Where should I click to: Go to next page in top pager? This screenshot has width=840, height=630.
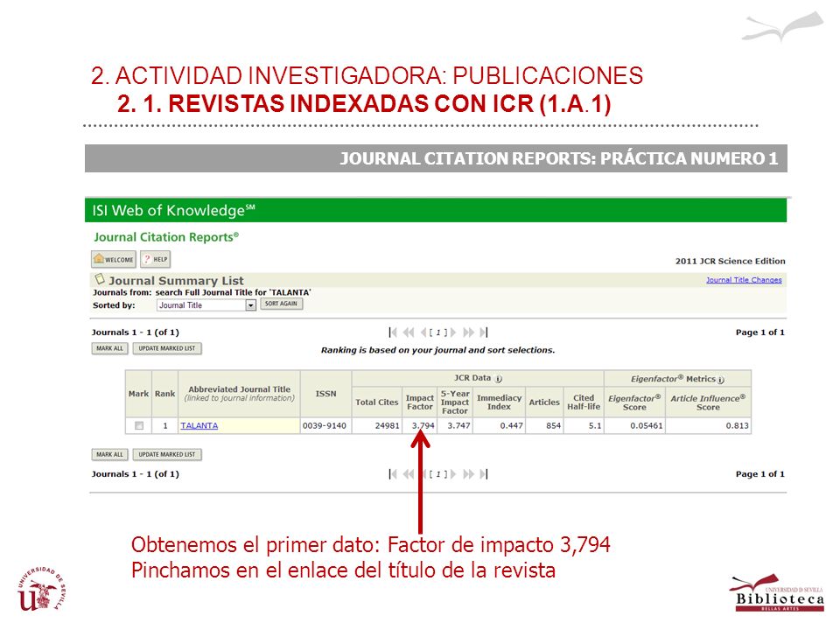(453, 332)
